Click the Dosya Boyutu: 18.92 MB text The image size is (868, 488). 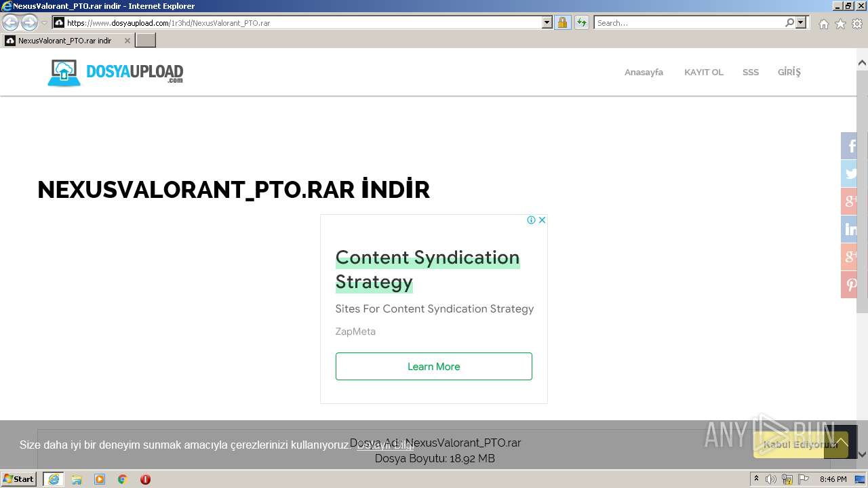pyautogui.click(x=435, y=459)
